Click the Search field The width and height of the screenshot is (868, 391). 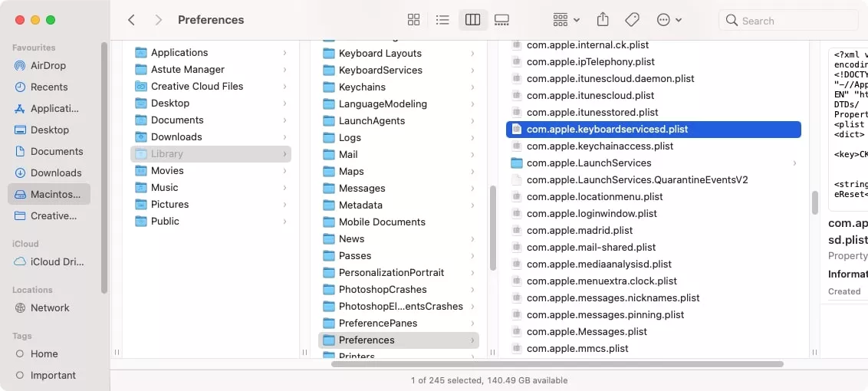794,21
